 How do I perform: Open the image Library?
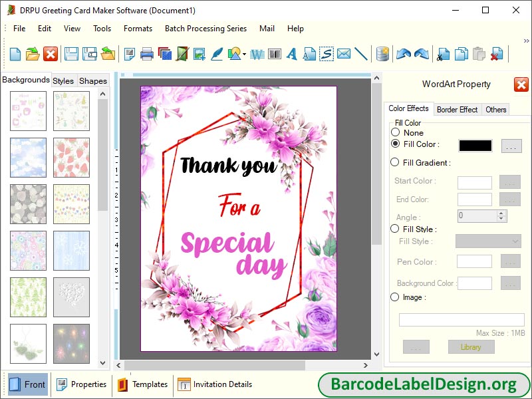coord(471,346)
